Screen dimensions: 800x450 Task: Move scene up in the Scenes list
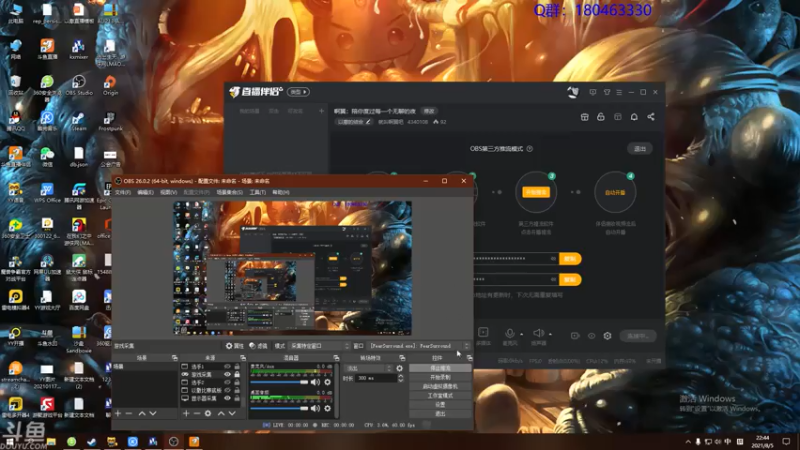[x=142, y=413]
